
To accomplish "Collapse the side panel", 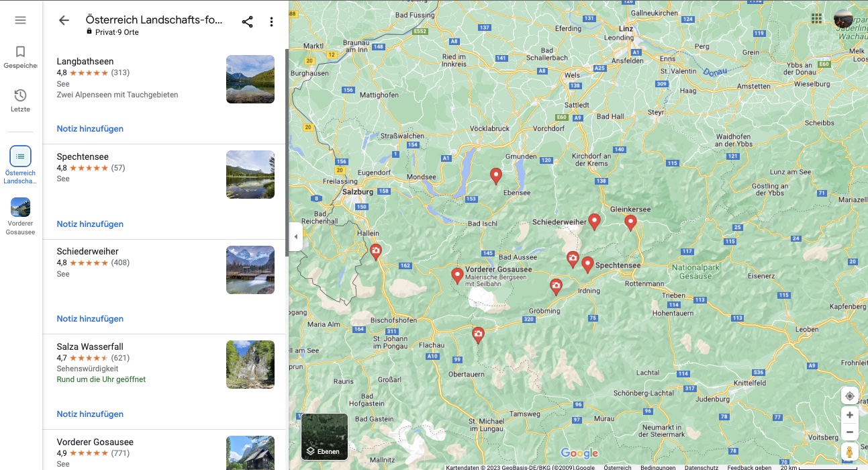I will (x=296, y=236).
